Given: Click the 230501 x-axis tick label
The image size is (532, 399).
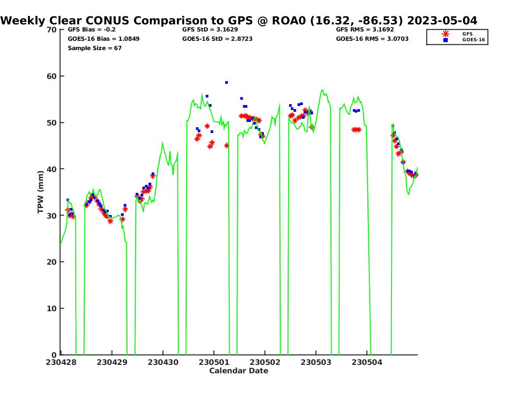Looking at the screenshot, I should tap(214, 362).
